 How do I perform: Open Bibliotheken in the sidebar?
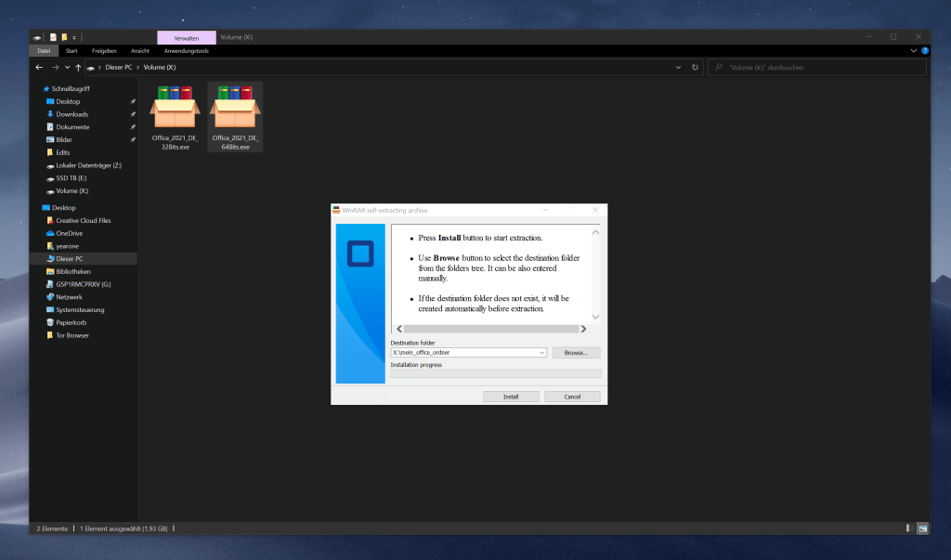point(73,271)
